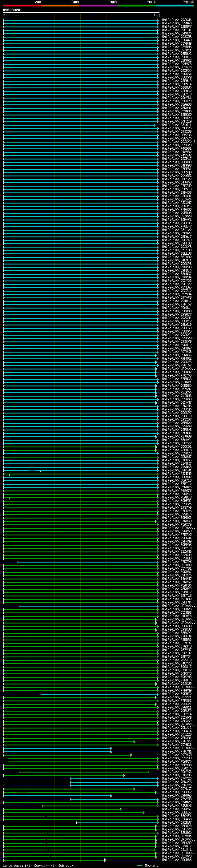
Task: Select the UniRef100_Q6EM00 label
Action: 176,423
